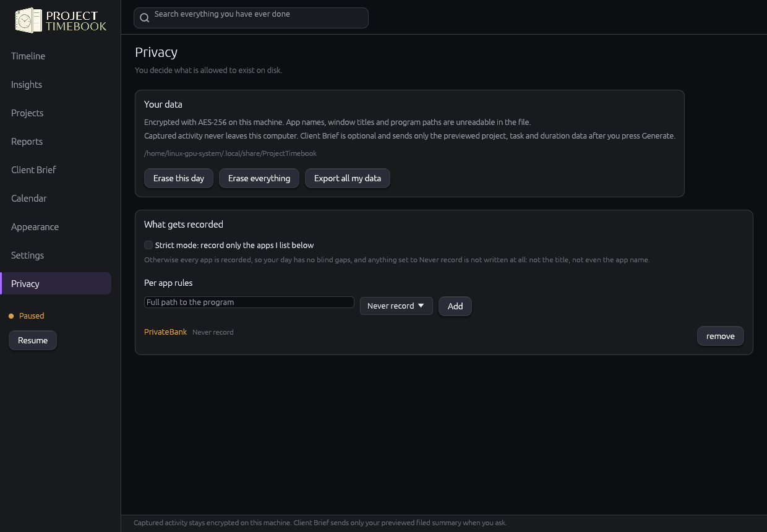
Task: Click the Project Timebook logo
Action: coord(61,20)
